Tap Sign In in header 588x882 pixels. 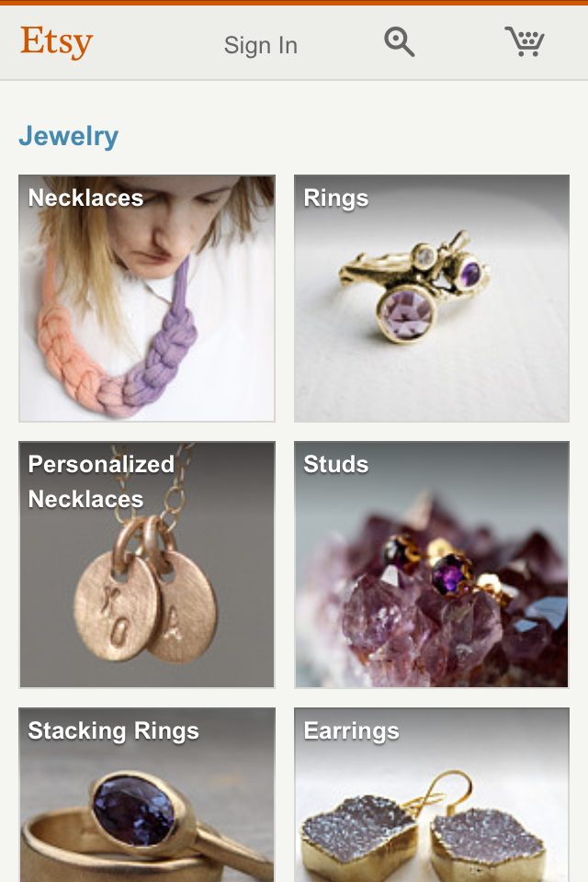(261, 45)
